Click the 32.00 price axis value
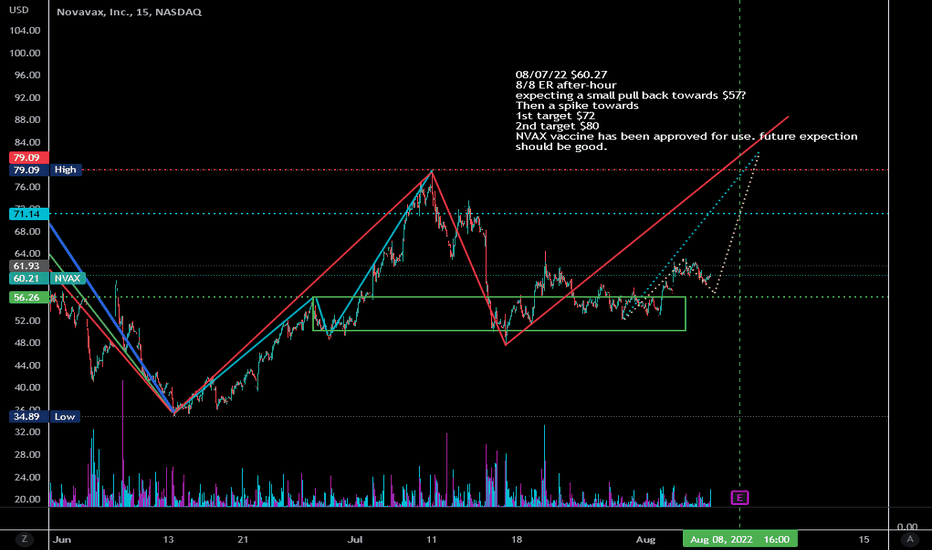This screenshot has height=550, width=932. (27, 432)
